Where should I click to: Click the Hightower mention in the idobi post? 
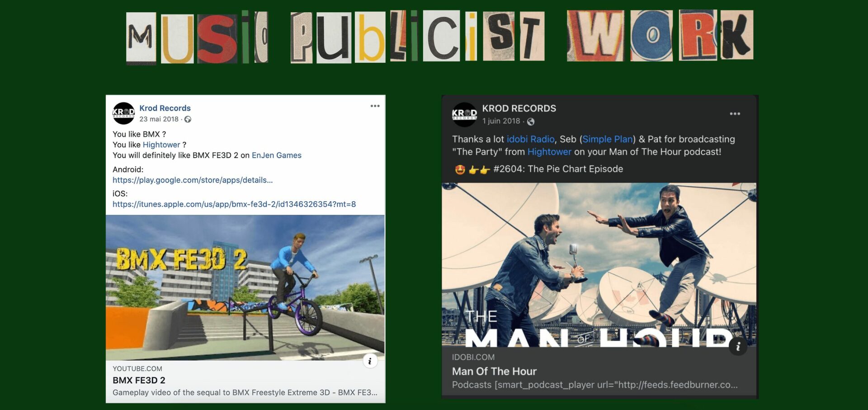[x=549, y=152]
